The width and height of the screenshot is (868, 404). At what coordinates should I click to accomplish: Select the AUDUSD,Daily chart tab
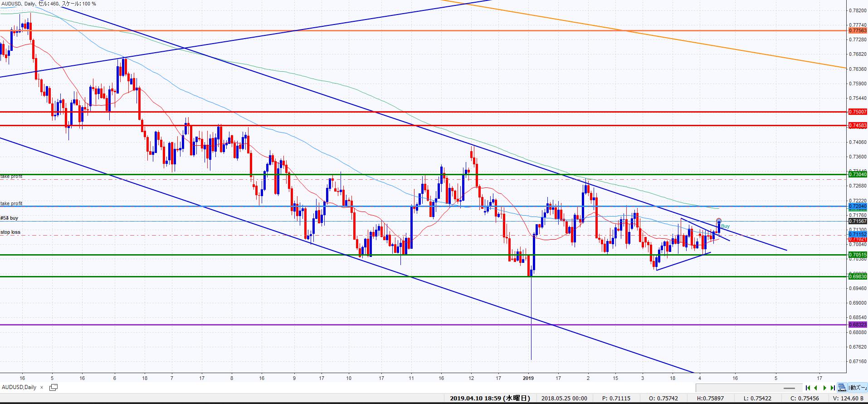pyautogui.click(x=19, y=387)
